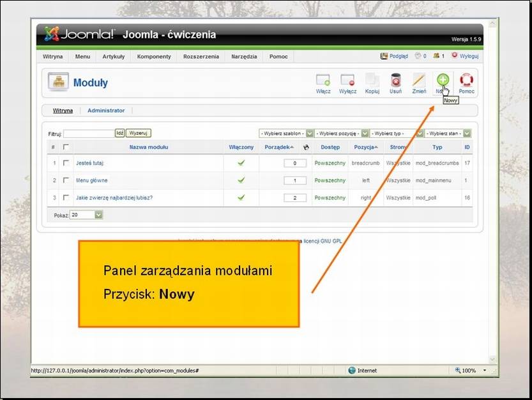Click the Wyzeruj reset button
The height and width of the screenshot is (400, 532).
138,133
